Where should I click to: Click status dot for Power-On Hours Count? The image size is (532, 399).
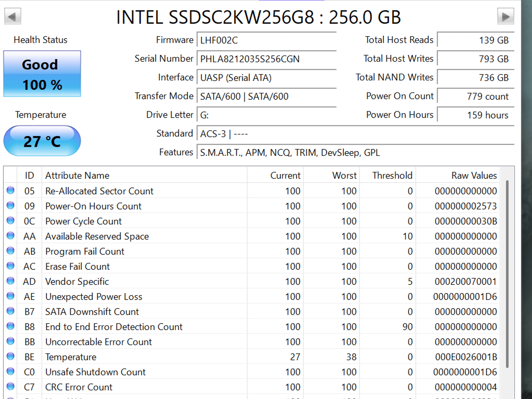(x=10, y=205)
